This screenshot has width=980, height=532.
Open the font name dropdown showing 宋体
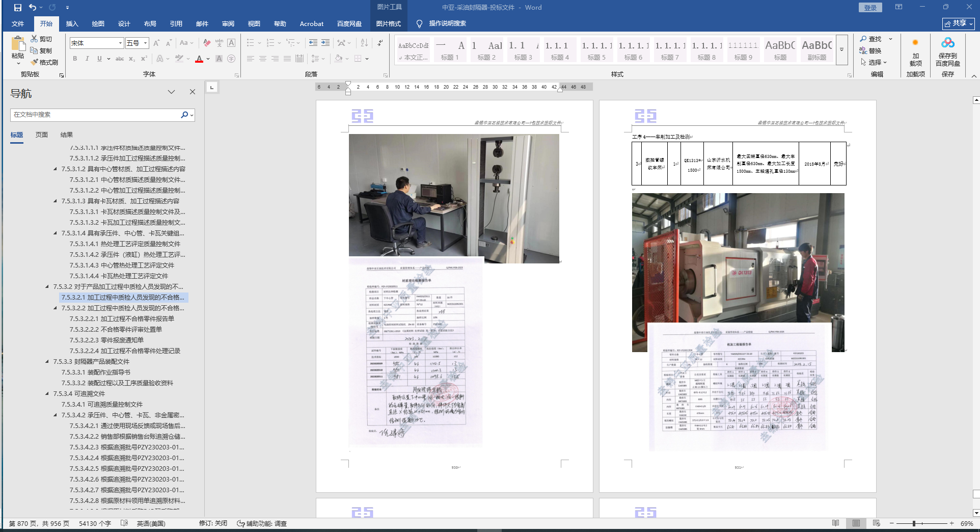[120, 43]
